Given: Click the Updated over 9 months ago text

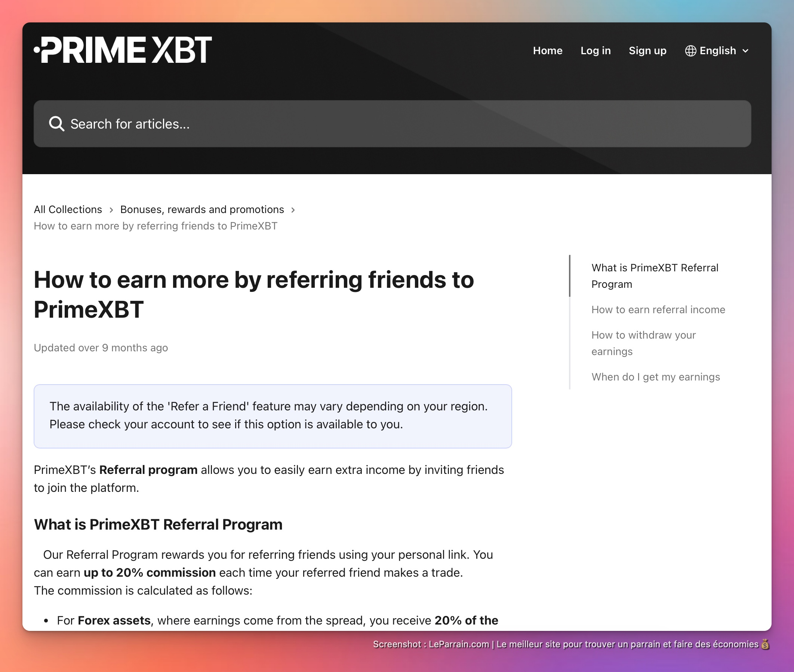Looking at the screenshot, I should pos(101,348).
